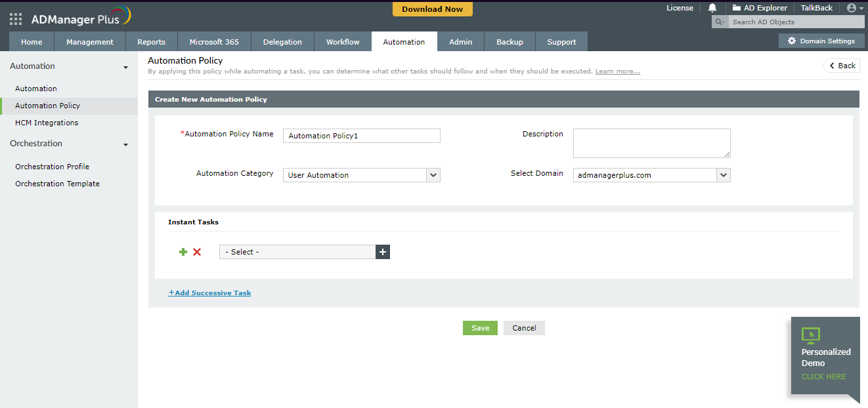Select HCM Integrations in sidebar
This screenshot has width=868, height=408.
47,123
